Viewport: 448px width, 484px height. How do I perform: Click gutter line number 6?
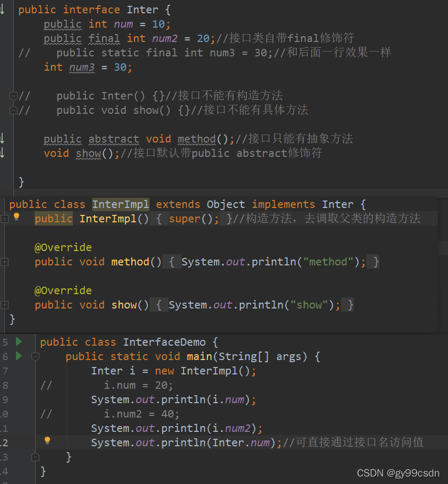(x=5, y=357)
